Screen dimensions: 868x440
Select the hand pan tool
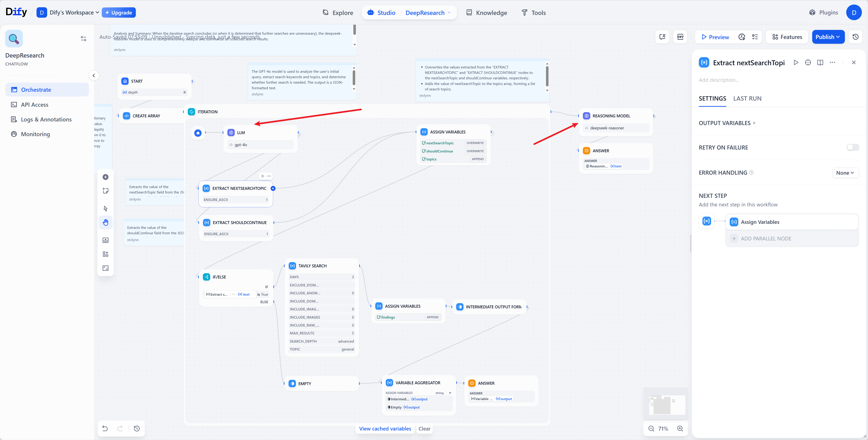[105, 222]
